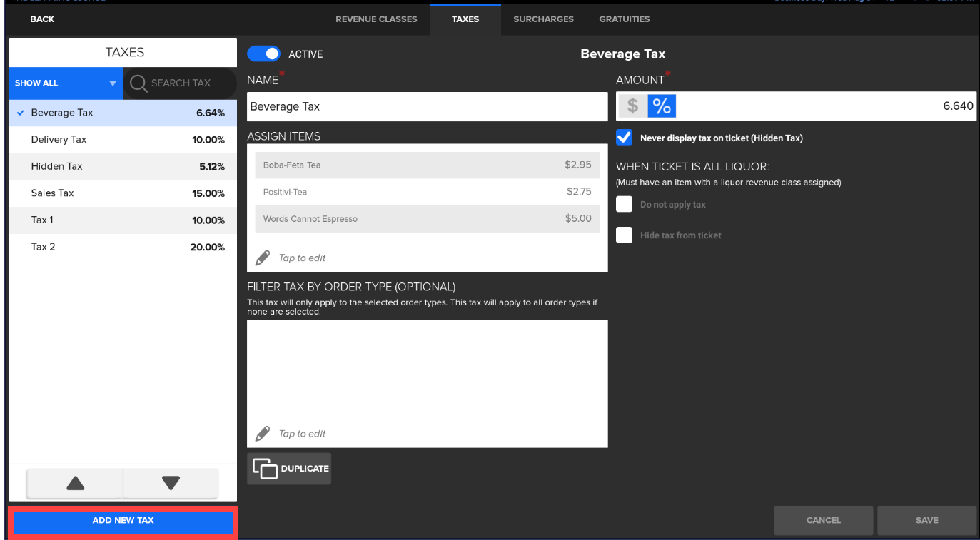Click the Back button
The height and width of the screenshot is (540, 980).
coord(42,19)
